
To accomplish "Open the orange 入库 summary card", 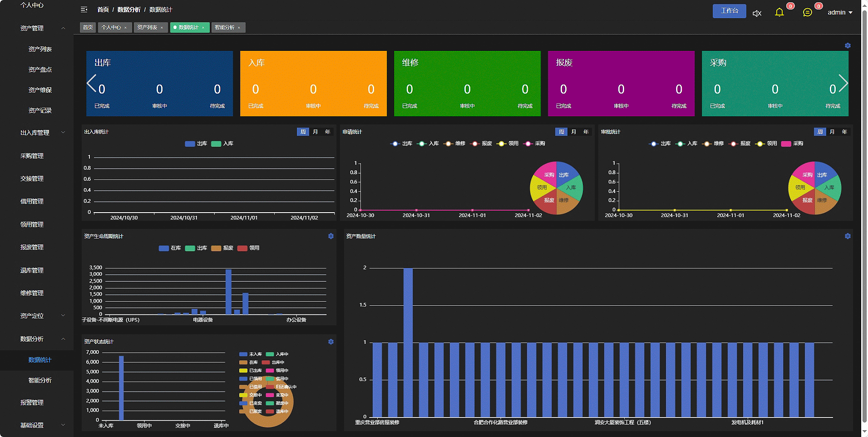I will pos(313,84).
